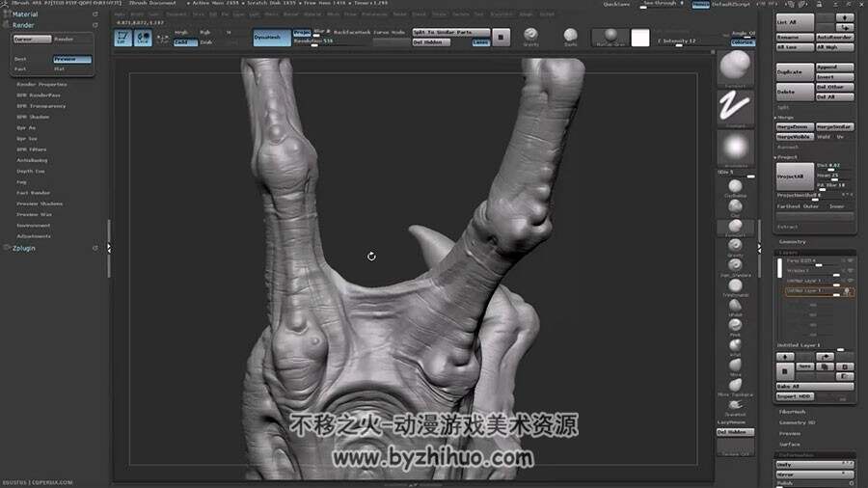Toggle the Zadd button
868x488 pixels.
(x=185, y=42)
